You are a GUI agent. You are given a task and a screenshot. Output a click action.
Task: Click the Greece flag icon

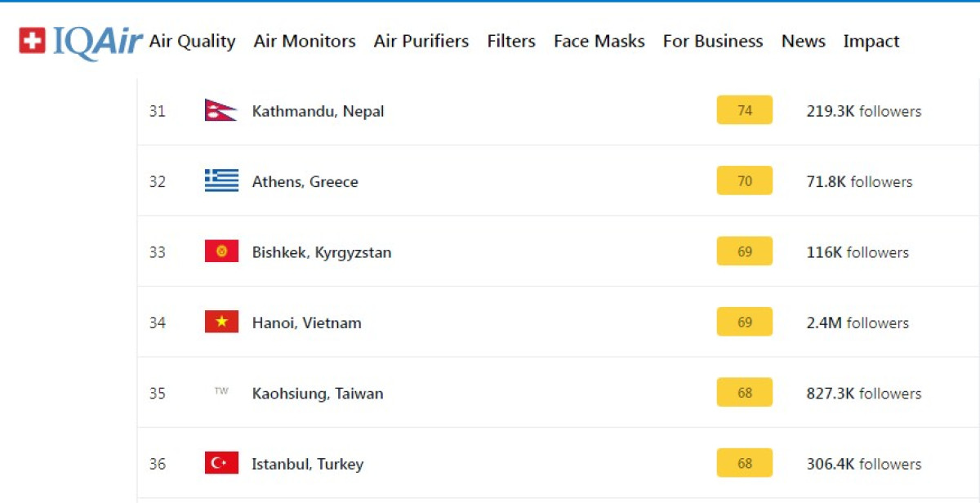click(x=221, y=181)
